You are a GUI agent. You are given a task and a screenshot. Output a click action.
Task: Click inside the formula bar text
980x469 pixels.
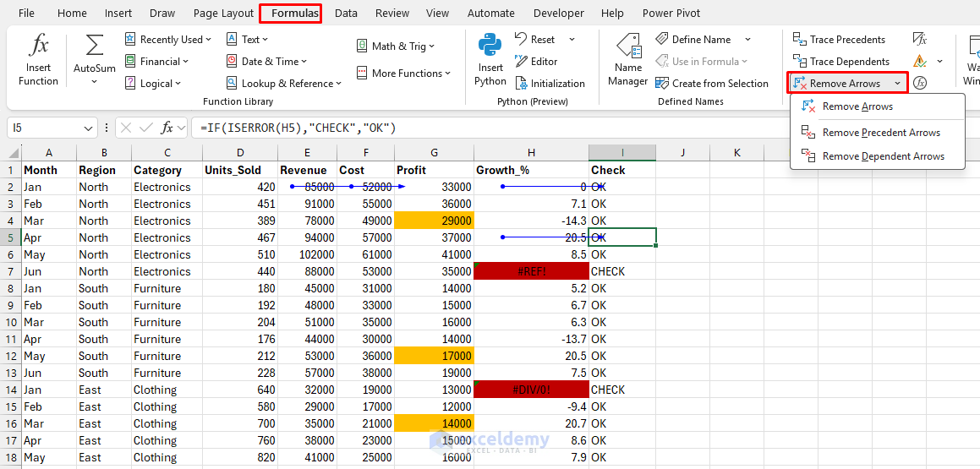pos(298,128)
